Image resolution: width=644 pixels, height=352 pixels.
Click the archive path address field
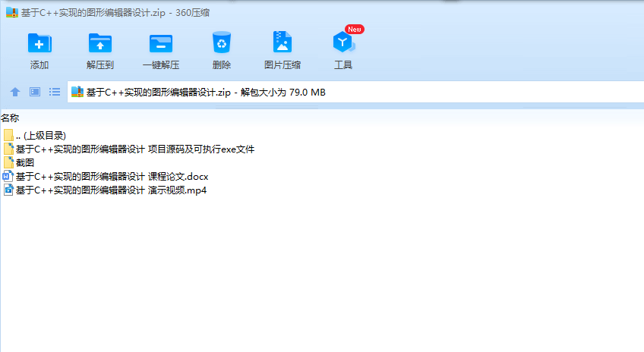(355, 92)
